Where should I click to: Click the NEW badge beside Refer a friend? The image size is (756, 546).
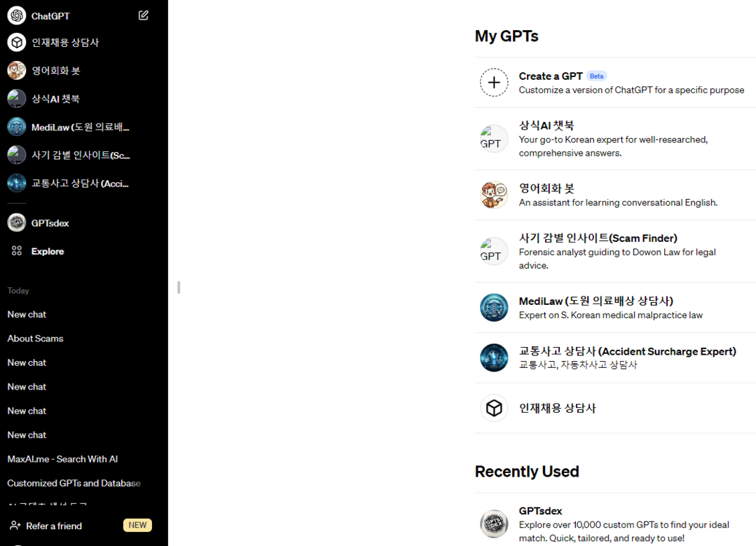pos(137,525)
